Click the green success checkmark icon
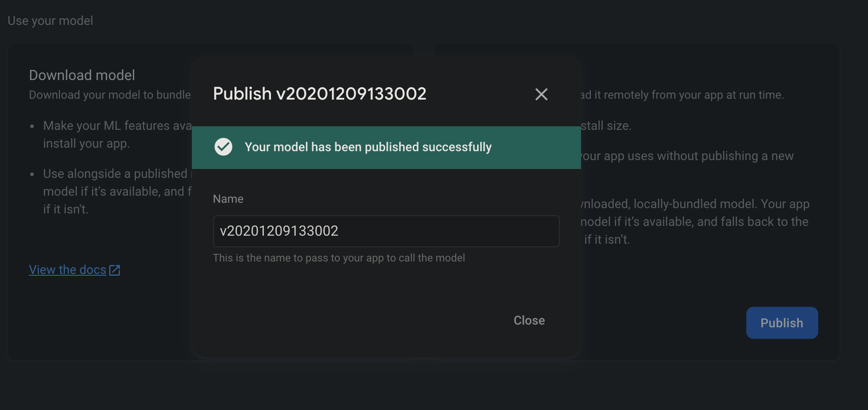The height and width of the screenshot is (410, 868). 223,147
